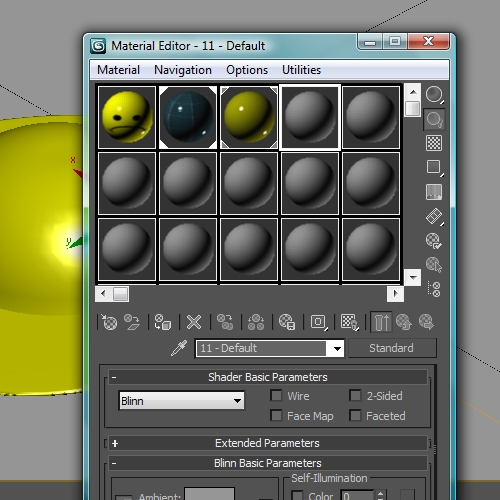
Task: Open the Navigation menu
Action: point(183,70)
